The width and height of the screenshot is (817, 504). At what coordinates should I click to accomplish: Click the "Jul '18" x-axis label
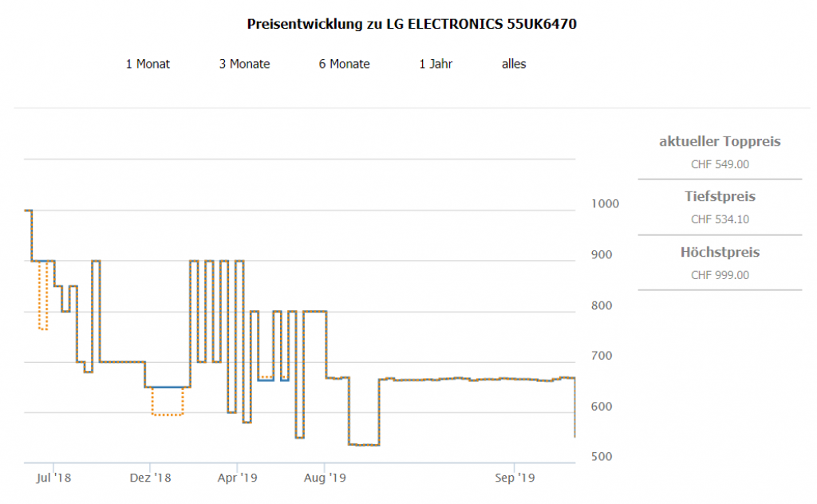(x=54, y=478)
